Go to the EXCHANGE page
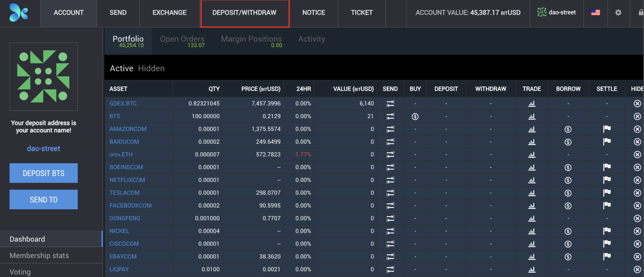The height and width of the screenshot is (277, 644). coord(169,13)
